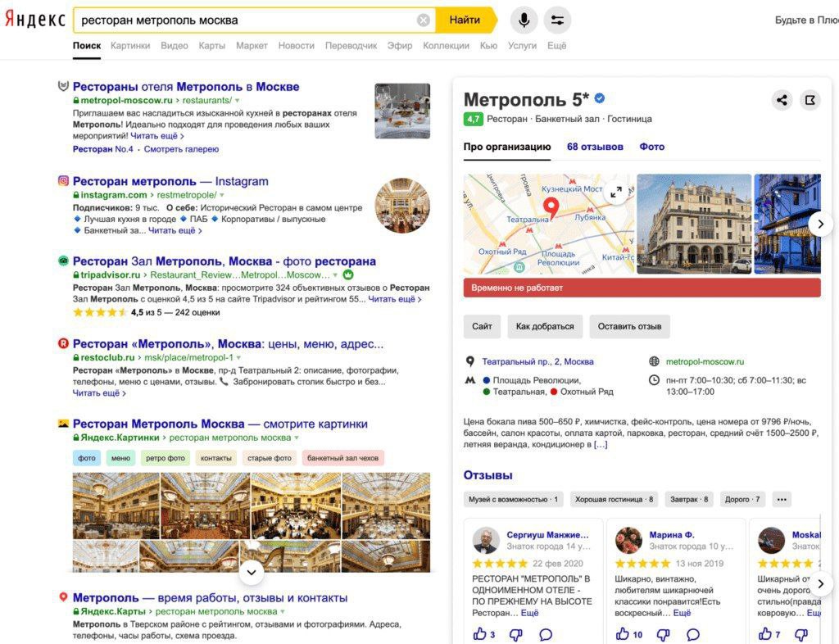Activate voice search microphone icon
839x644 pixels.
[524, 20]
